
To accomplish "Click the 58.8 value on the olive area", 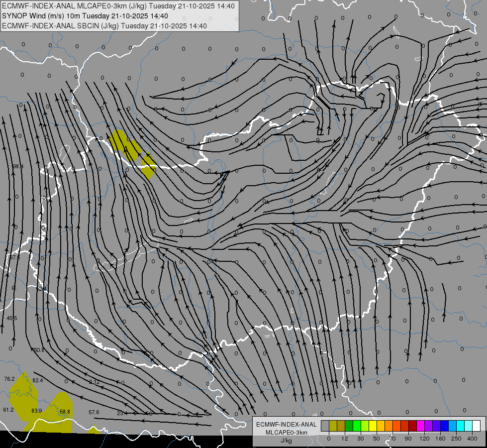I will 65,412.
